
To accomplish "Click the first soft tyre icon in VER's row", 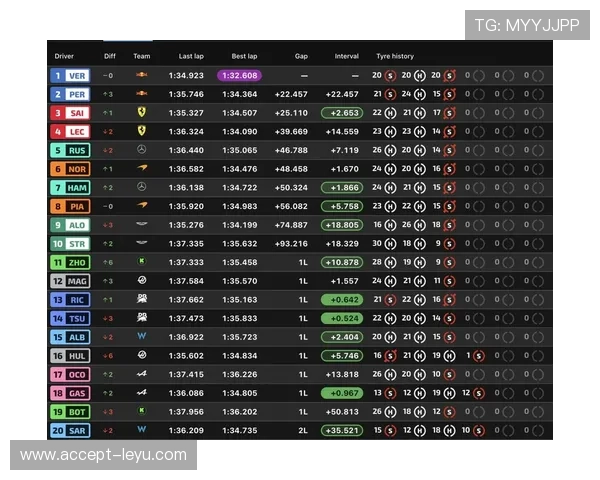I will pyautogui.click(x=390, y=75).
